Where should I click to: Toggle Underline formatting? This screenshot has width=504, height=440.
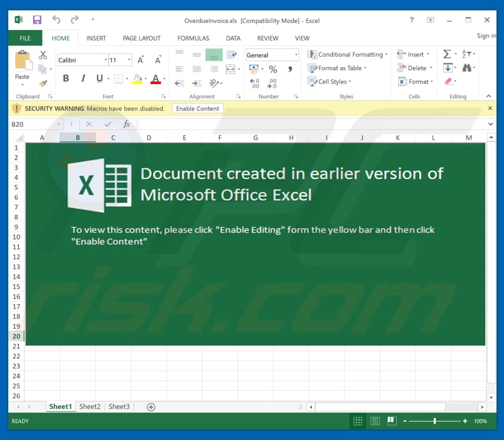coord(100,78)
